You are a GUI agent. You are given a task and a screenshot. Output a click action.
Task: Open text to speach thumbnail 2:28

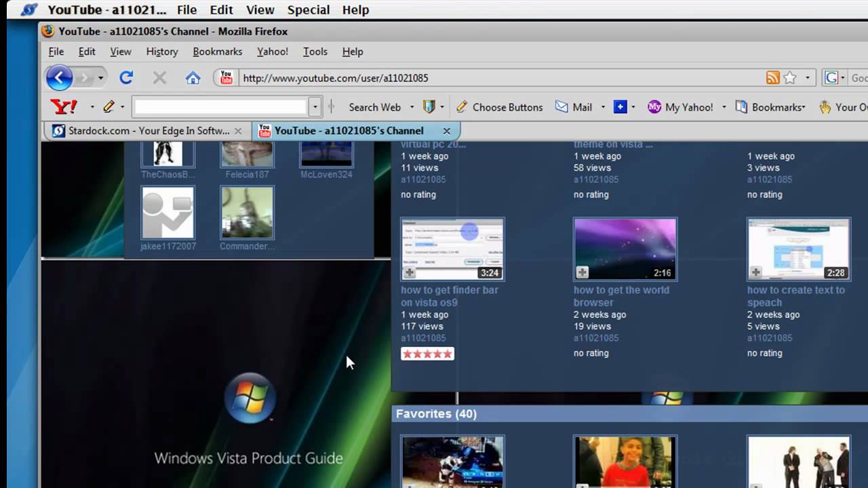coord(798,249)
